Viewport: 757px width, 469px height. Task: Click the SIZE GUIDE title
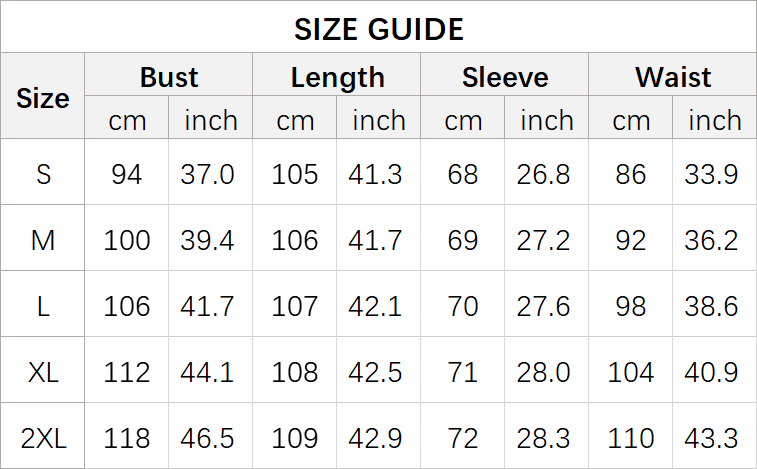pos(378,29)
